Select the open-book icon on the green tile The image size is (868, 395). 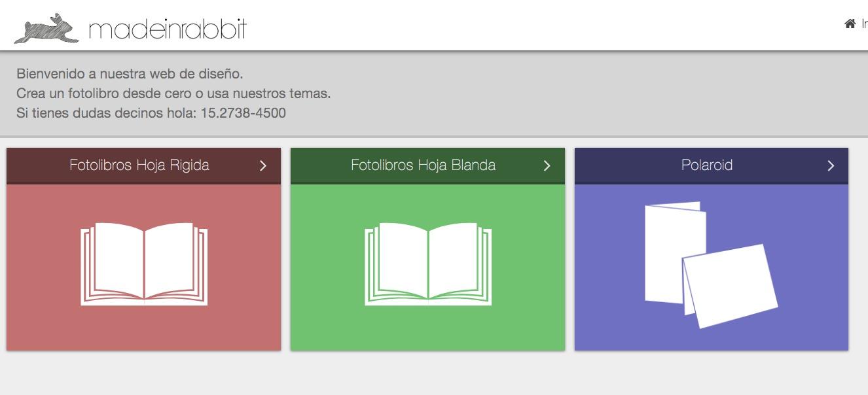tap(428, 264)
